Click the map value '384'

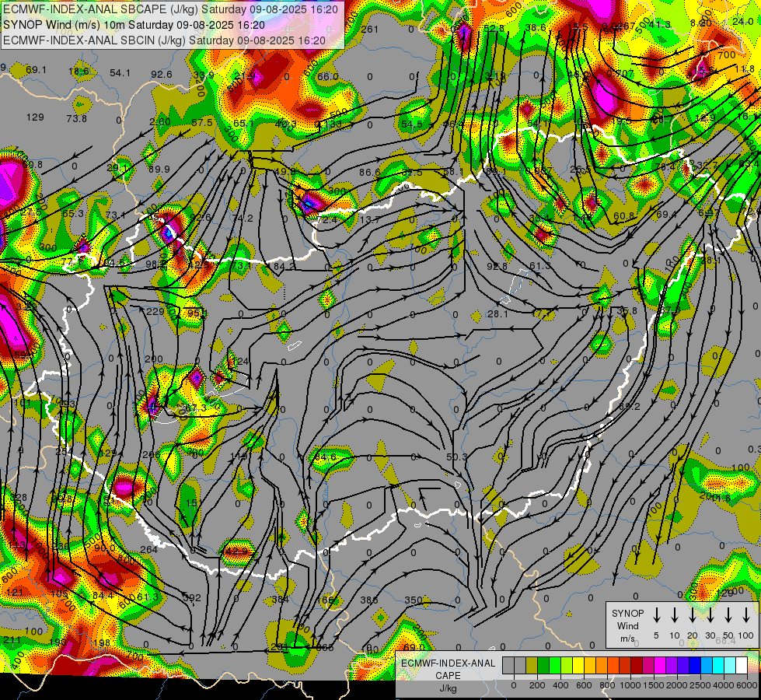point(280,600)
